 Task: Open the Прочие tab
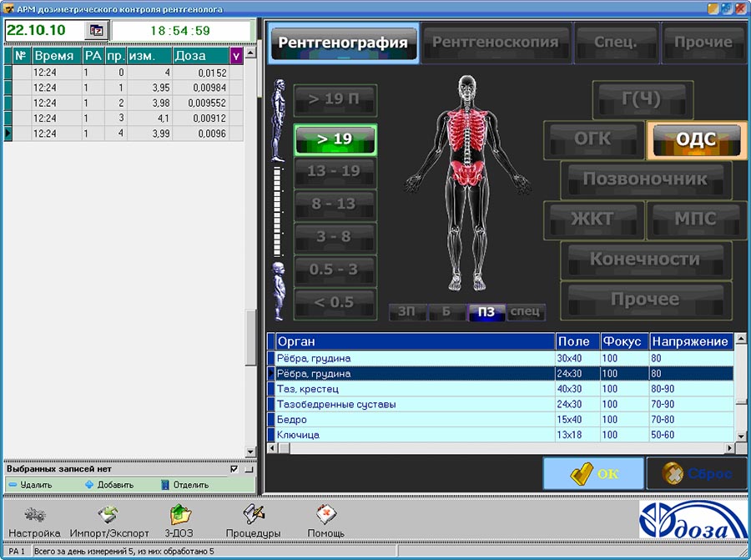(x=703, y=42)
